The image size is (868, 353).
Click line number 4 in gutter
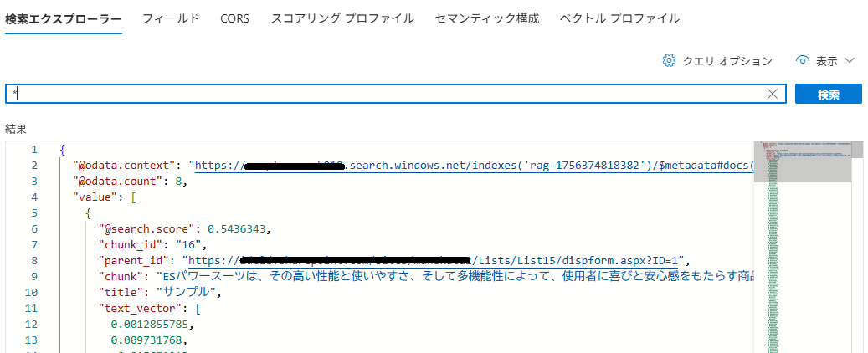34,197
